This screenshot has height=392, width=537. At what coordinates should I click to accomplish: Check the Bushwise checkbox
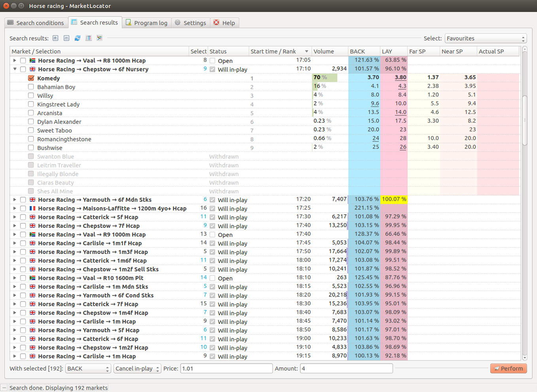point(31,148)
